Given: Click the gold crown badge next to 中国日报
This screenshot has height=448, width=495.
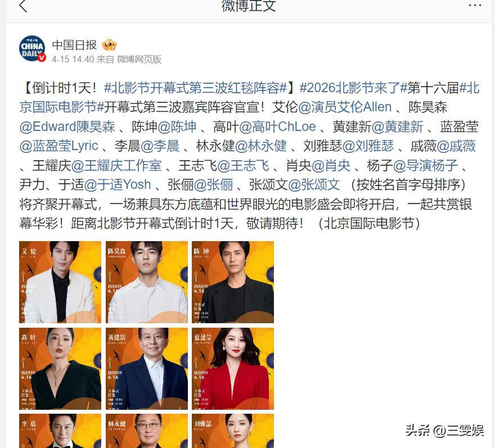Looking at the screenshot, I should coord(109,45).
